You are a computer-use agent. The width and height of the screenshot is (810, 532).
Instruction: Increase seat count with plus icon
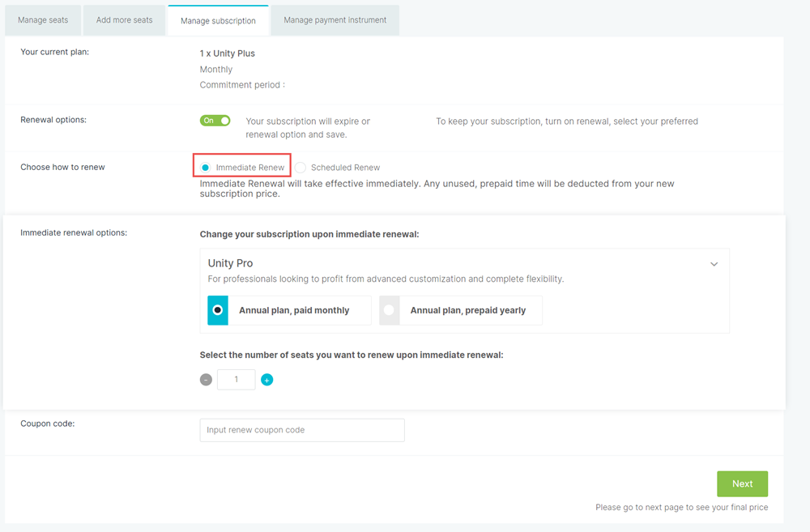267,380
